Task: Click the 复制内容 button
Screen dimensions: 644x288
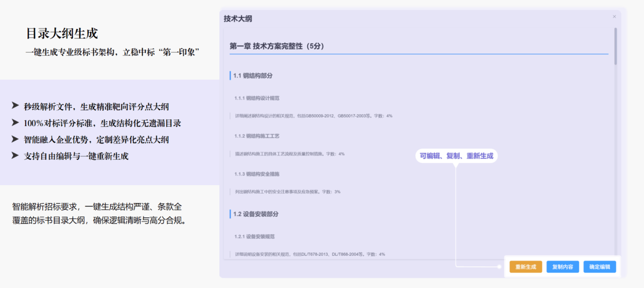Action: point(562,267)
